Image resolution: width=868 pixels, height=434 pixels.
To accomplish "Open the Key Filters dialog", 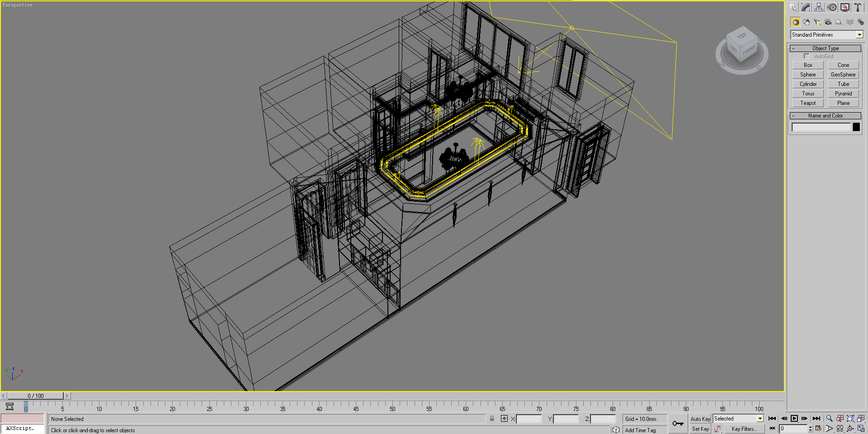I will click(x=744, y=429).
